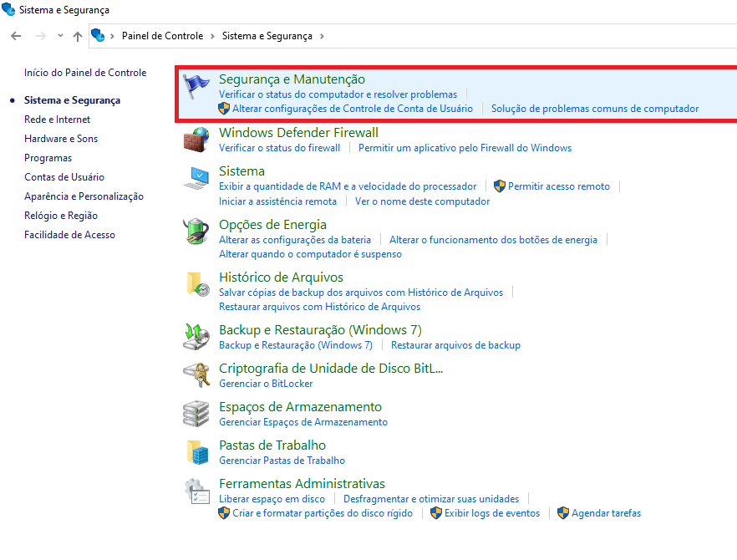Click Desfragmentar e otimizar suas unidades
Image resolution: width=737 pixels, height=560 pixels.
click(x=431, y=499)
